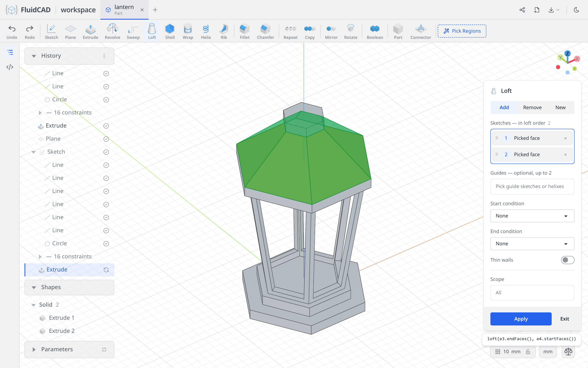
Task: Select the Connector tool
Action: pos(421,31)
